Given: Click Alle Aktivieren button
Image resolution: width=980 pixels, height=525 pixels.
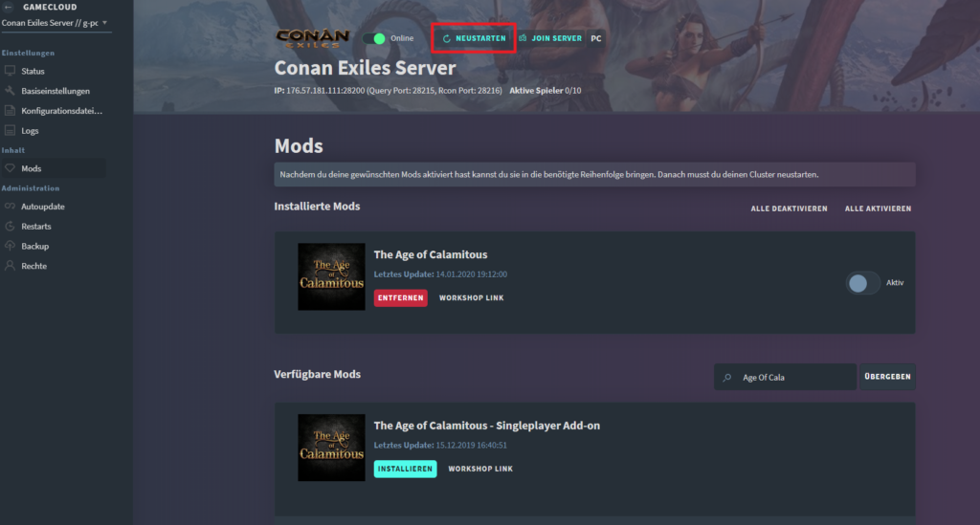Looking at the screenshot, I should (879, 208).
